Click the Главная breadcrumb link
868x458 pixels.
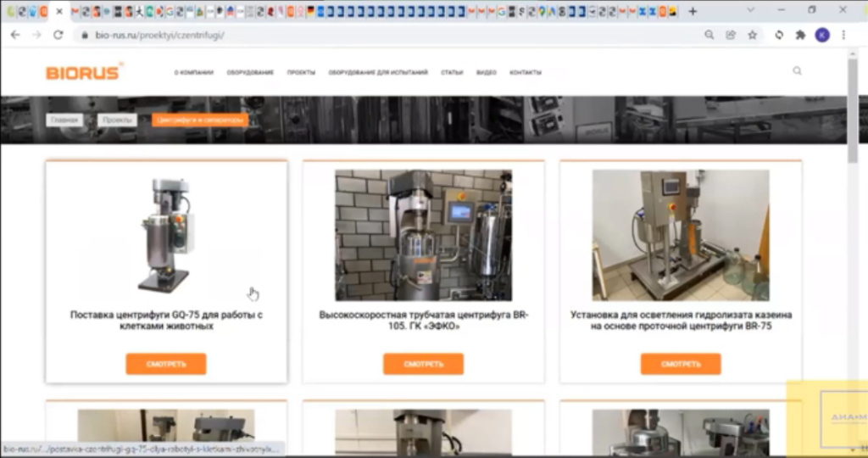(x=64, y=120)
